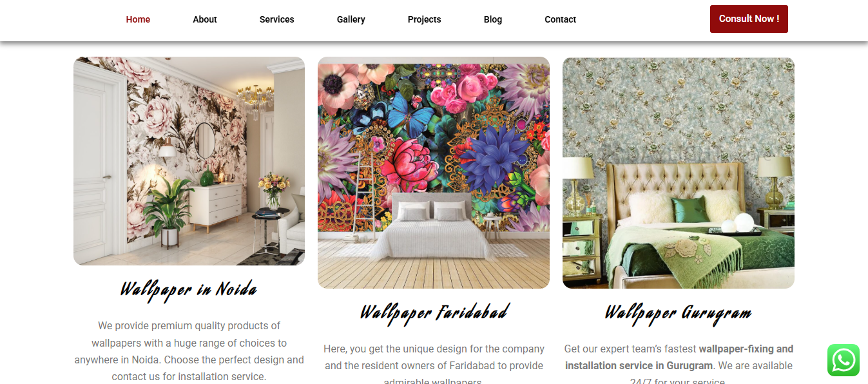This screenshot has height=384, width=868.
Task: Open the About page
Action: [x=205, y=19]
